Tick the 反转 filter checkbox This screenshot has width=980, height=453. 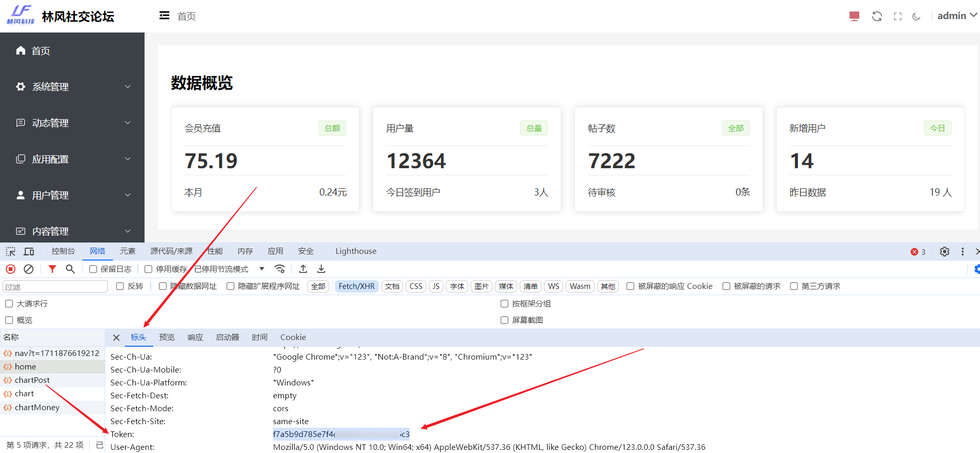click(120, 286)
